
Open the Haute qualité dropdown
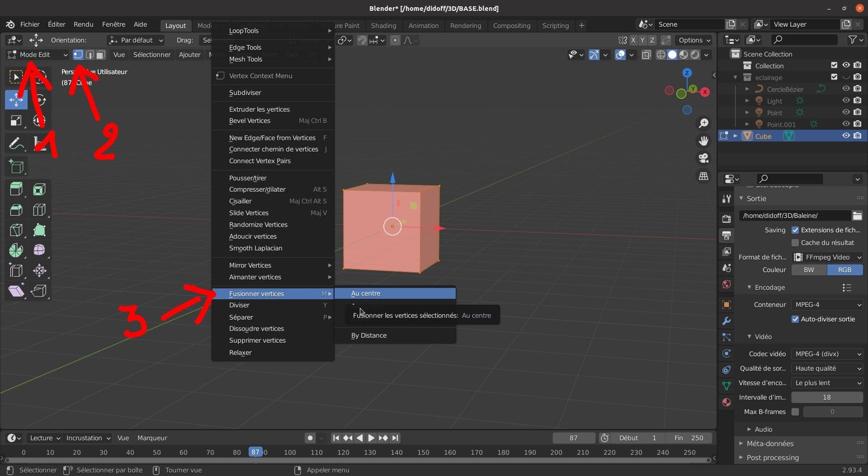827,368
